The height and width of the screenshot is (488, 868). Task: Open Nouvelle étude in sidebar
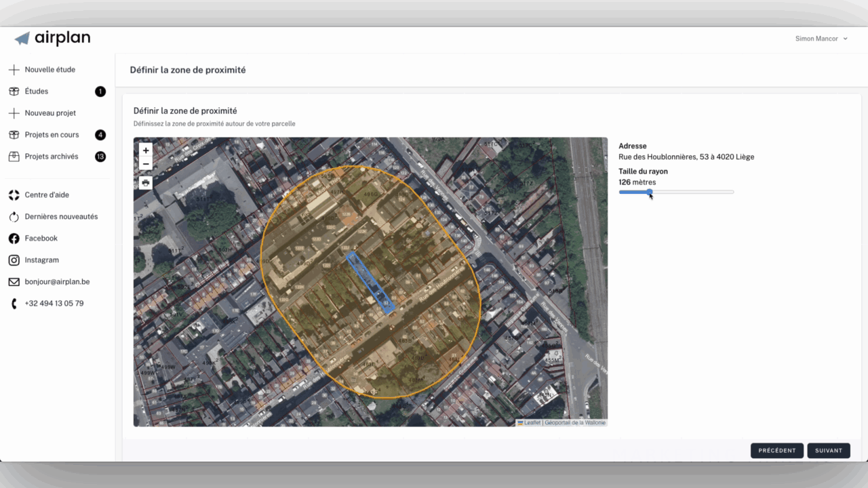[x=50, y=70]
